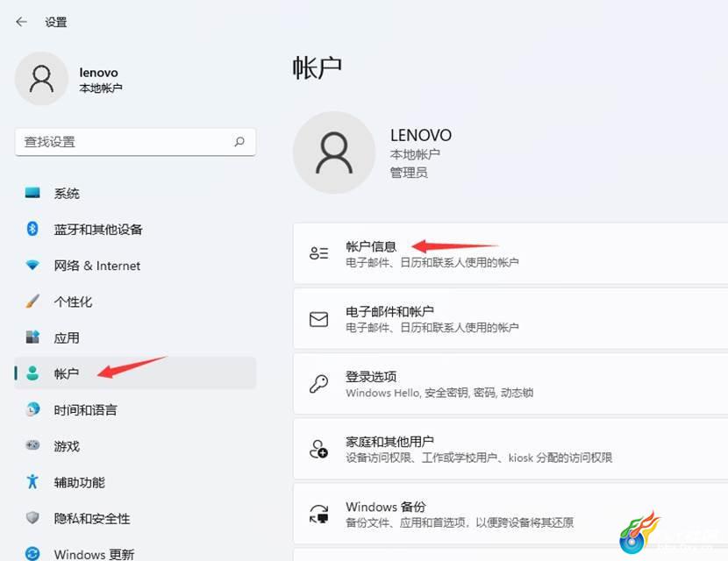Image resolution: width=728 pixels, height=561 pixels.
Task: Focus the 查找设置 search box
Action: 136,142
